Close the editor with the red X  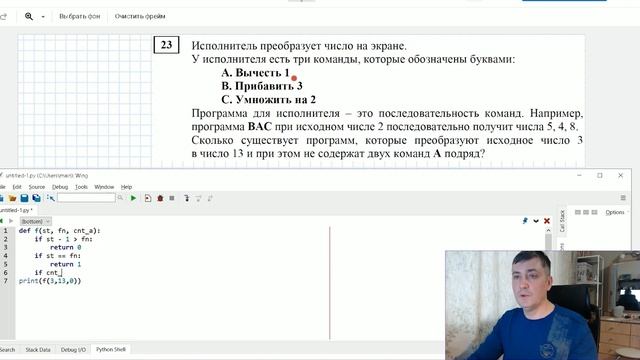pyautogui.click(x=547, y=221)
